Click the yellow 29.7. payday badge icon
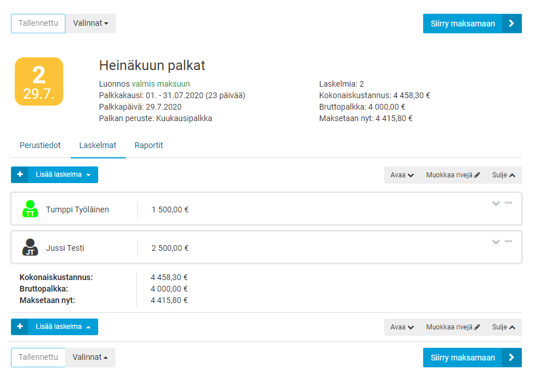Screen dimensions: 538x392 coord(39,81)
